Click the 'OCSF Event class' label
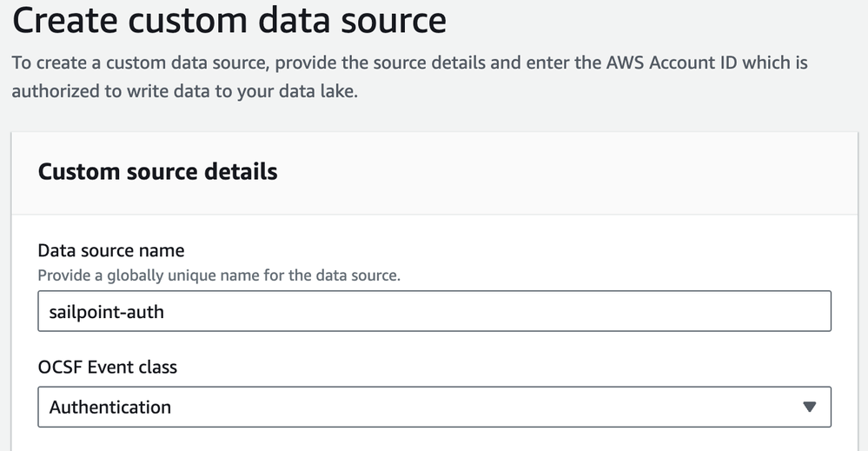 [108, 367]
